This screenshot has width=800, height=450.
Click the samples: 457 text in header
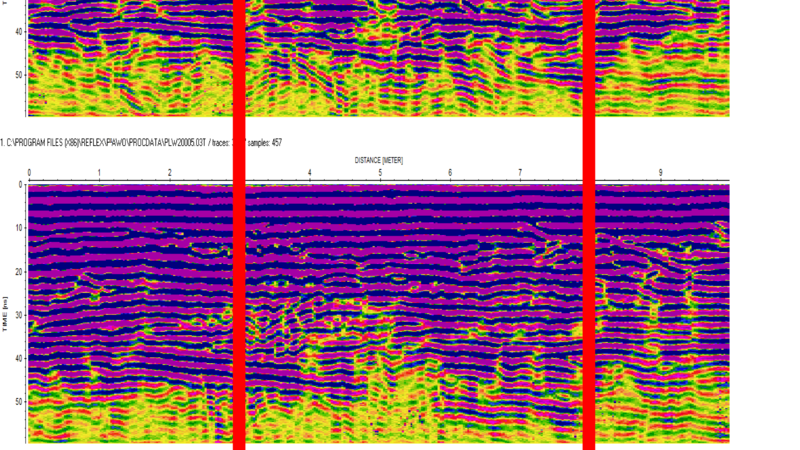[x=264, y=143]
